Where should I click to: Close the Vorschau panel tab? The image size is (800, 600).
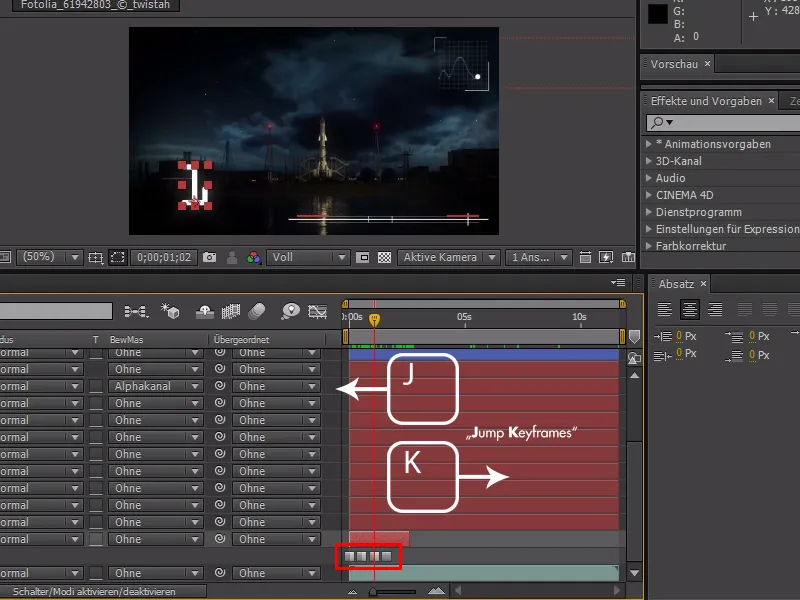pyautogui.click(x=707, y=64)
